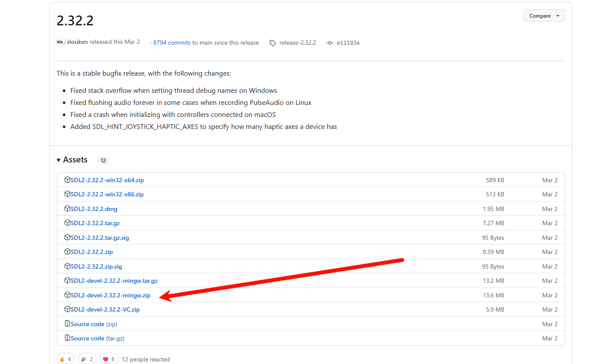Screen dimensions: 606x364
Task: Open the Compare dropdown
Action: coord(544,16)
